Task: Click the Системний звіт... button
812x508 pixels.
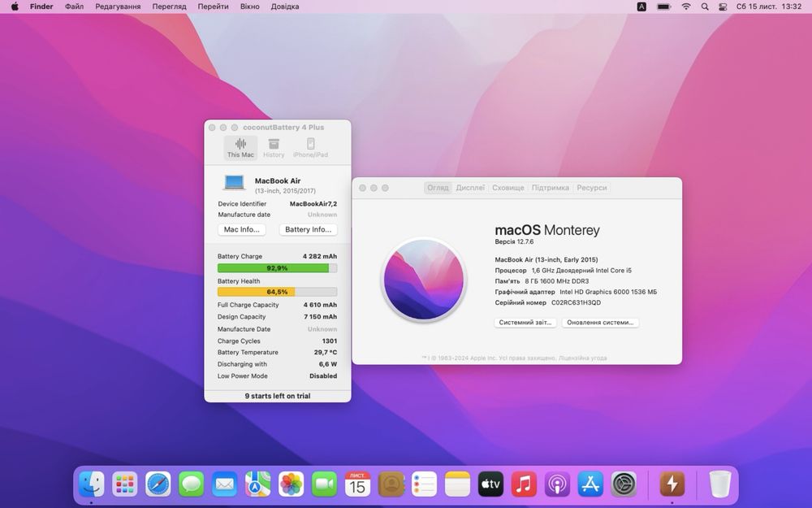Action: (x=525, y=323)
